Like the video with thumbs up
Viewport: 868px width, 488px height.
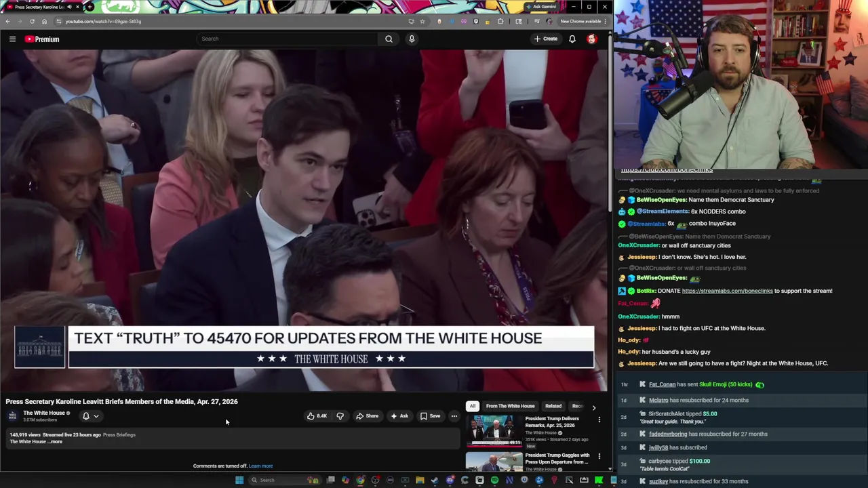pos(317,416)
